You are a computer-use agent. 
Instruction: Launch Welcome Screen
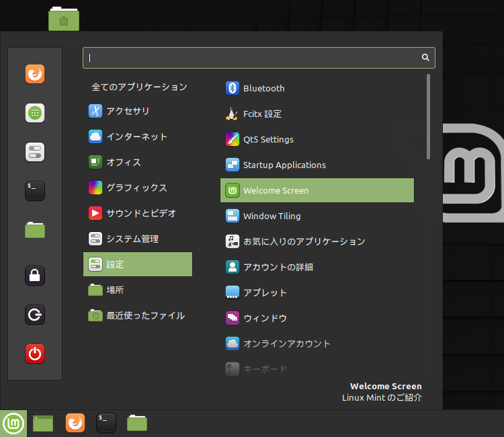[317, 190]
